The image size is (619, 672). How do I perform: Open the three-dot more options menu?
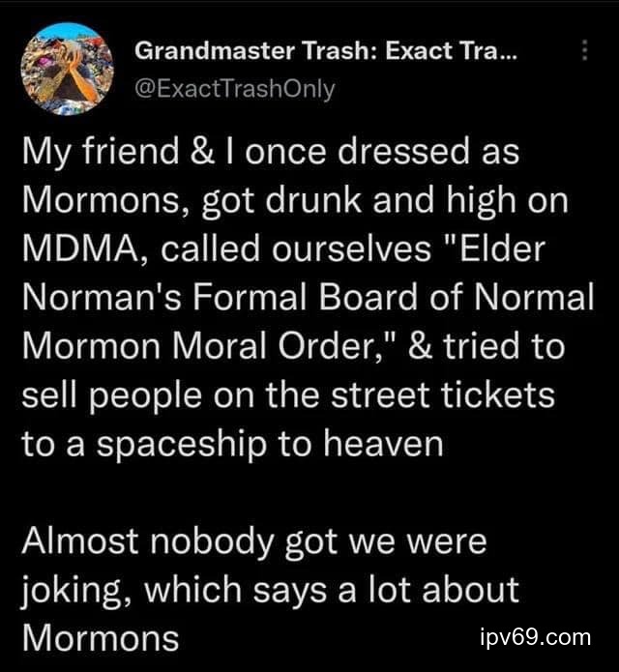[x=582, y=54]
